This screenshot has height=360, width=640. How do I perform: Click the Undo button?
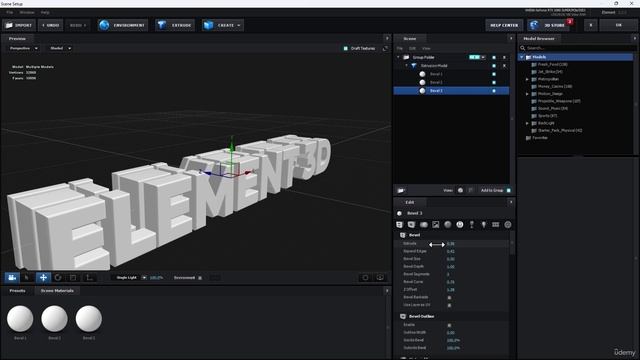[51, 25]
